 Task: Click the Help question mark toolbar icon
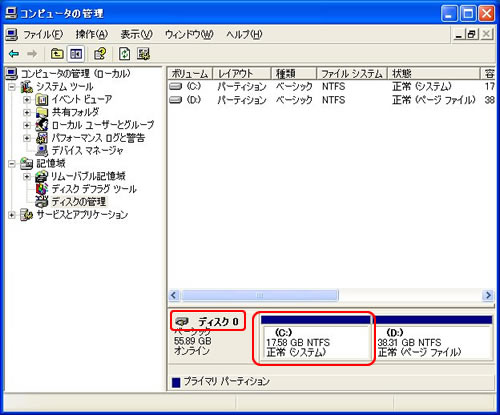click(100, 54)
